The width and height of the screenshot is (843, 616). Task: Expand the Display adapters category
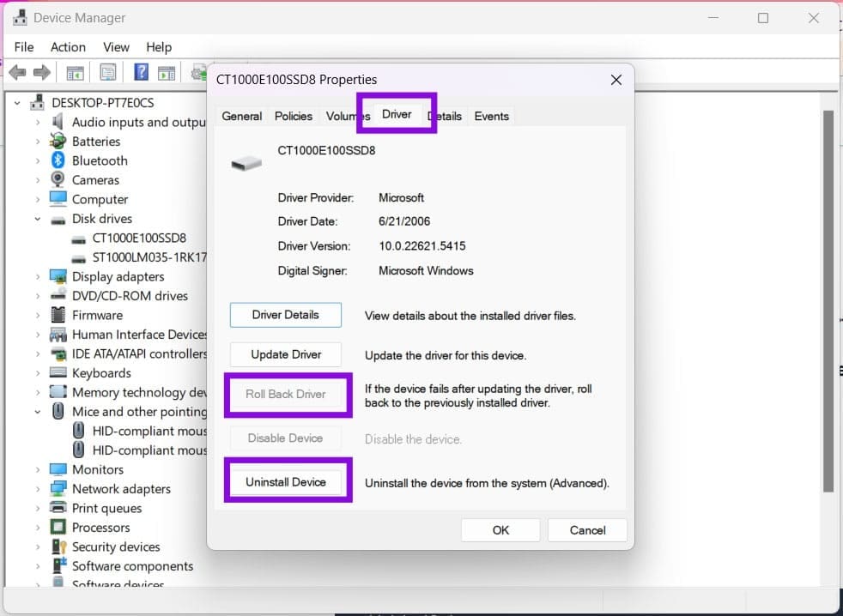coord(38,276)
